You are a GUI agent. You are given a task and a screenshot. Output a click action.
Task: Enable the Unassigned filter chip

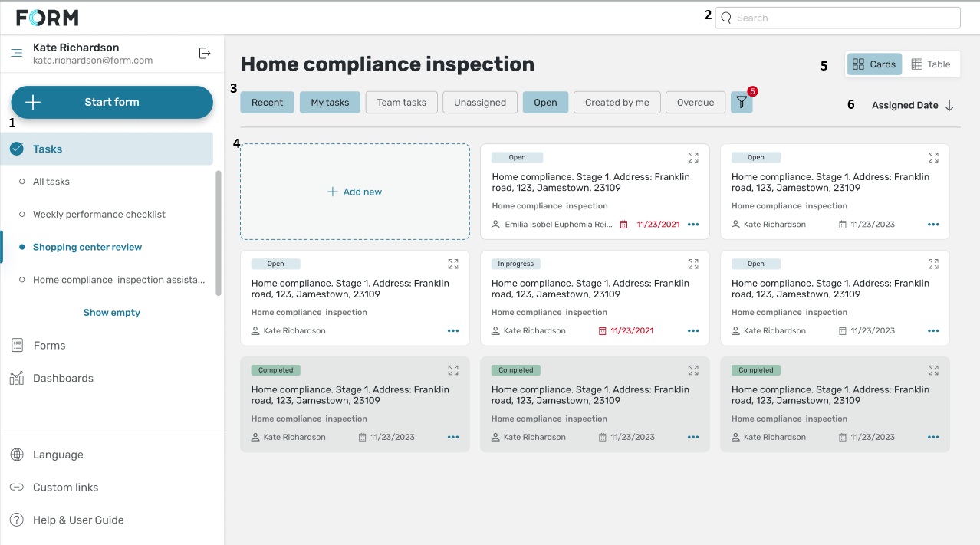[x=479, y=103]
